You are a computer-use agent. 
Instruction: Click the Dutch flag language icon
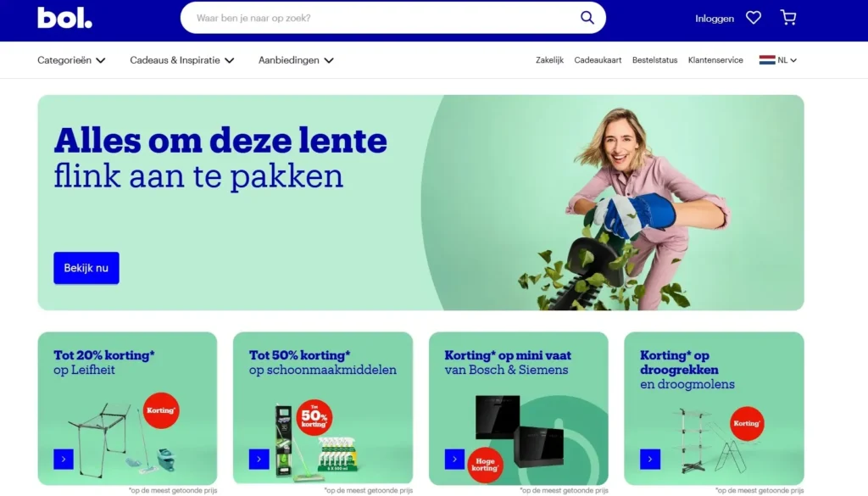click(x=766, y=60)
